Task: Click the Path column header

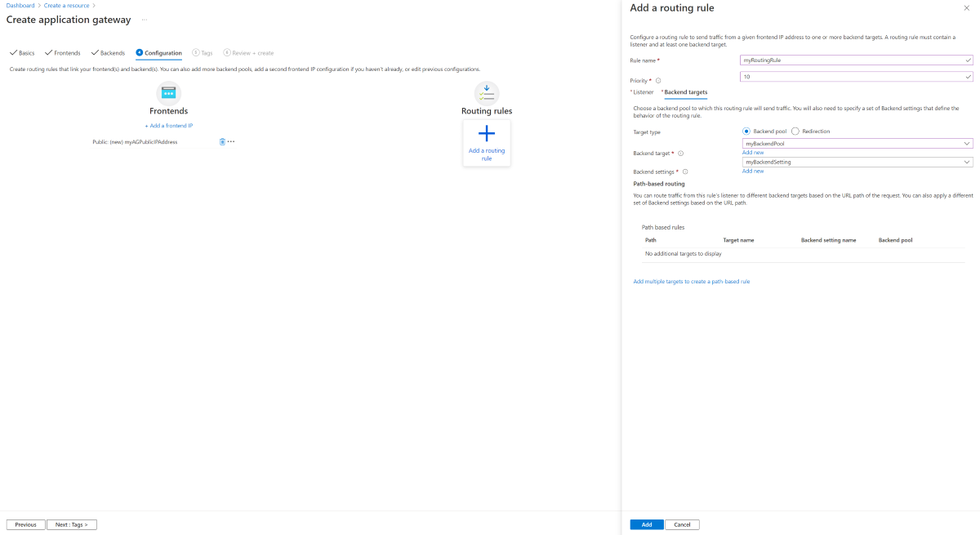Action: click(x=651, y=240)
